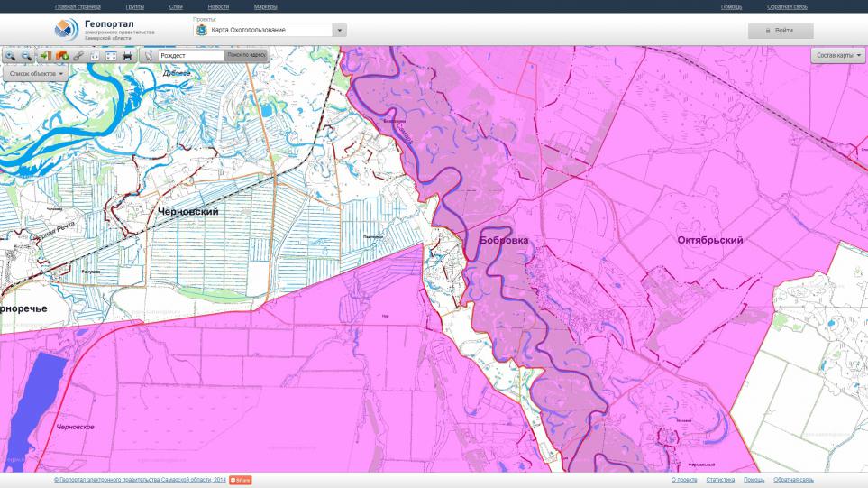Viewport: 868px width, 488px height.
Task: Click the orange layer download icon
Action: click(61, 56)
